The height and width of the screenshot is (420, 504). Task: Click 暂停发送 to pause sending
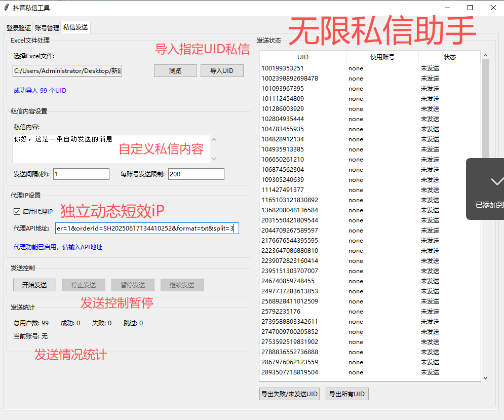click(133, 285)
